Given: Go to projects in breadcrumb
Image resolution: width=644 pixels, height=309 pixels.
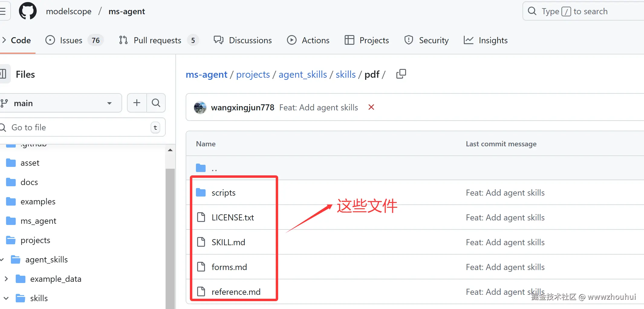Looking at the screenshot, I should (253, 74).
